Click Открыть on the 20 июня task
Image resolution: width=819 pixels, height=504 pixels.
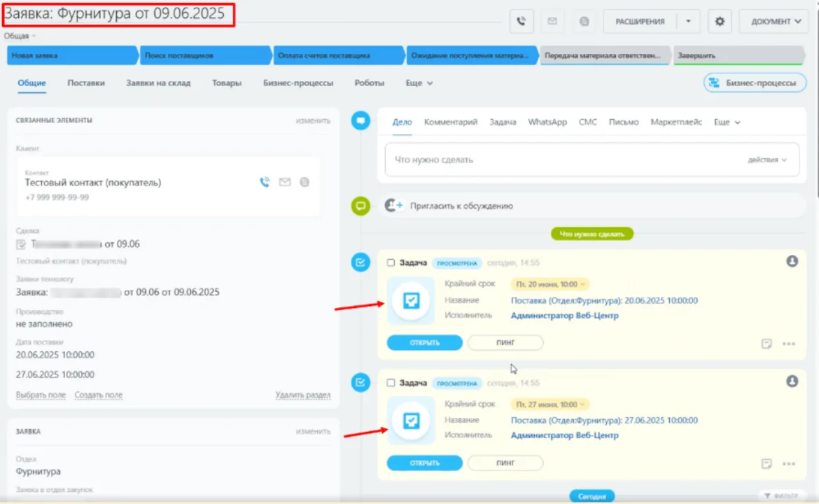click(x=425, y=342)
